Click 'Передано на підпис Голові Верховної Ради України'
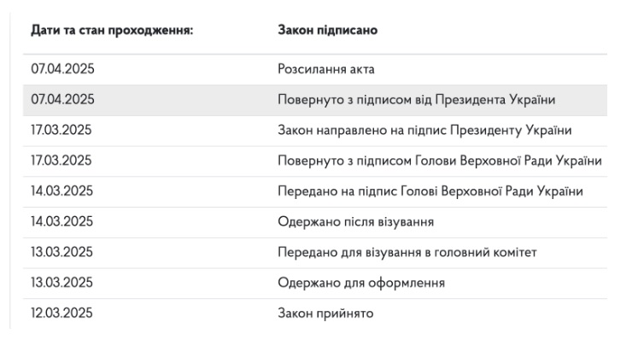The width and height of the screenshot is (644, 340). [x=430, y=191]
